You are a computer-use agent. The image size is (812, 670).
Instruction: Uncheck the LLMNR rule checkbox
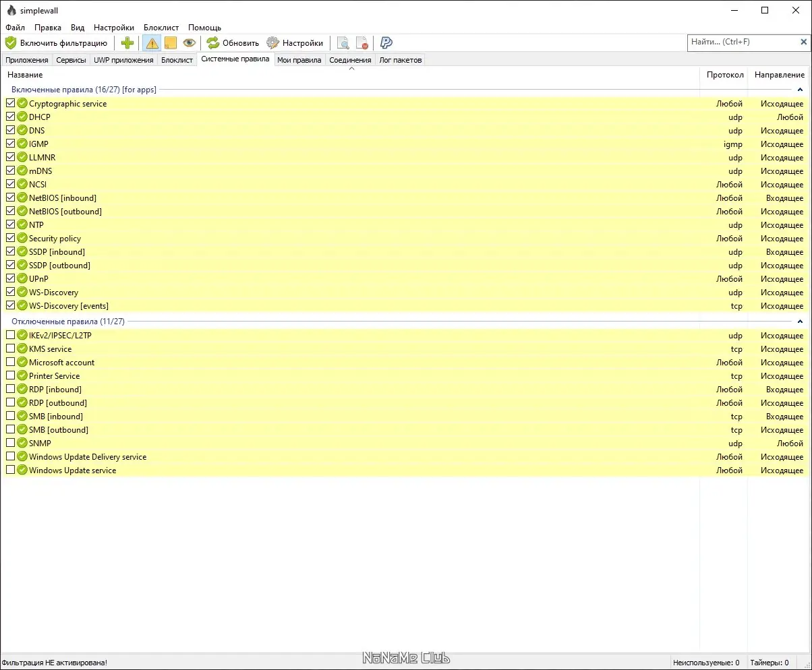click(x=10, y=157)
